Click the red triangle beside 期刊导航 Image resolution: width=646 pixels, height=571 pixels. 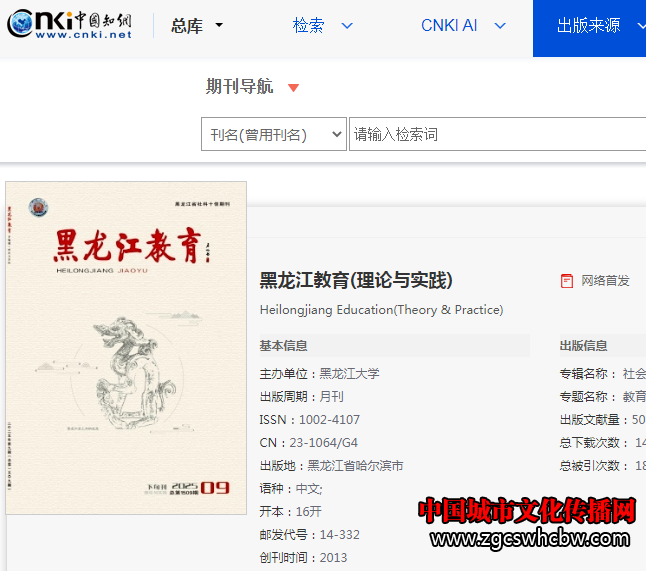293,88
